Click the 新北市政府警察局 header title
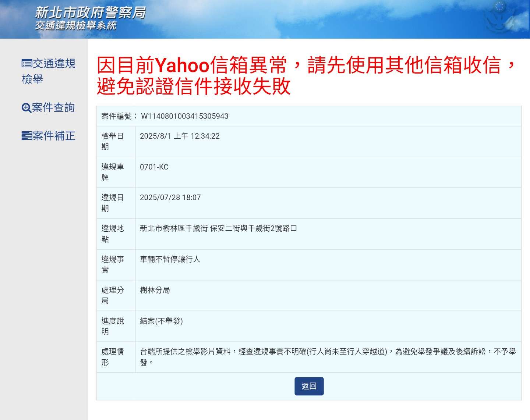This screenshot has width=530, height=420. click(x=90, y=13)
